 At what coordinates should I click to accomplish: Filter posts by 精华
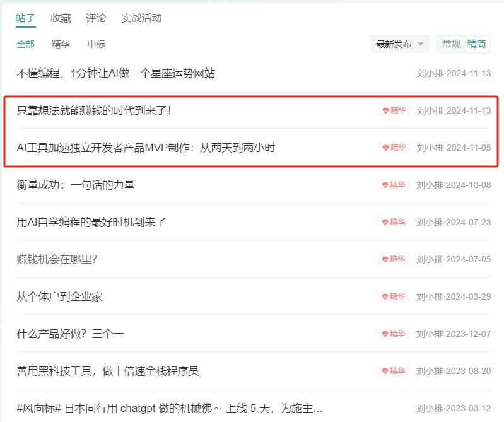(x=61, y=44)
